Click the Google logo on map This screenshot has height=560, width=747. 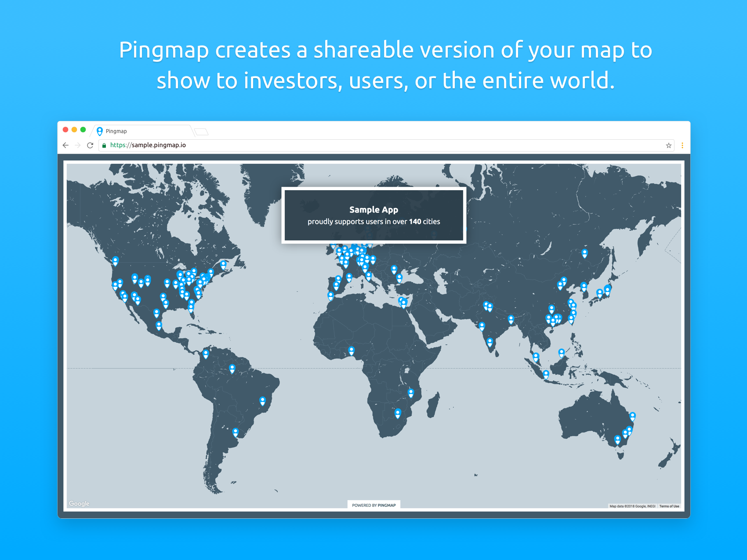(79, 503)
